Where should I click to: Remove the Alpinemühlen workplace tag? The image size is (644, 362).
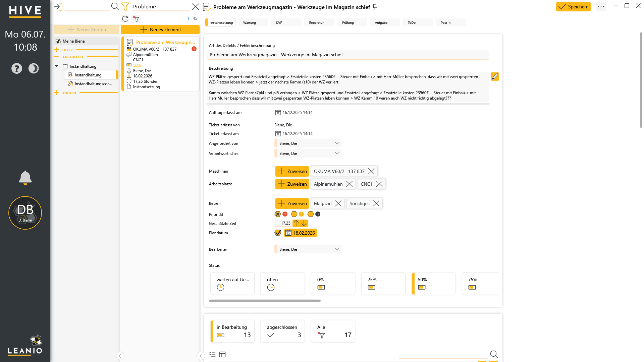point(350,184)
